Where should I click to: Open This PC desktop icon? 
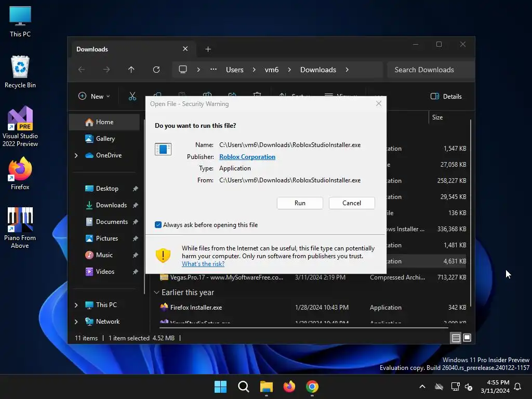(x=20, y=22)
